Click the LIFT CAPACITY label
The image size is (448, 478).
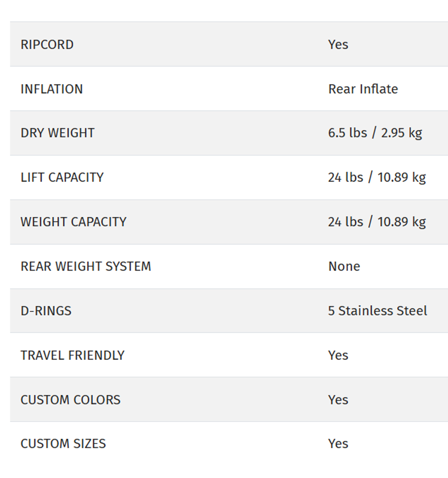pos(62,178)
